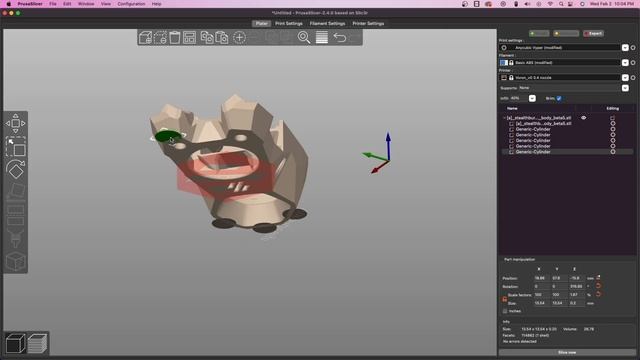Switch to the Filament Settings tab

[x=327, y=24]
